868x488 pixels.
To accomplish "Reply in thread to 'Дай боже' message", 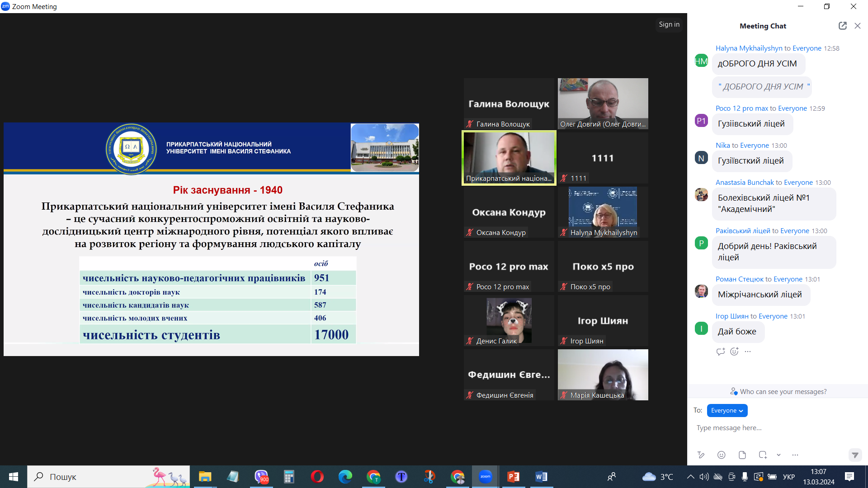I will [721, 352].
